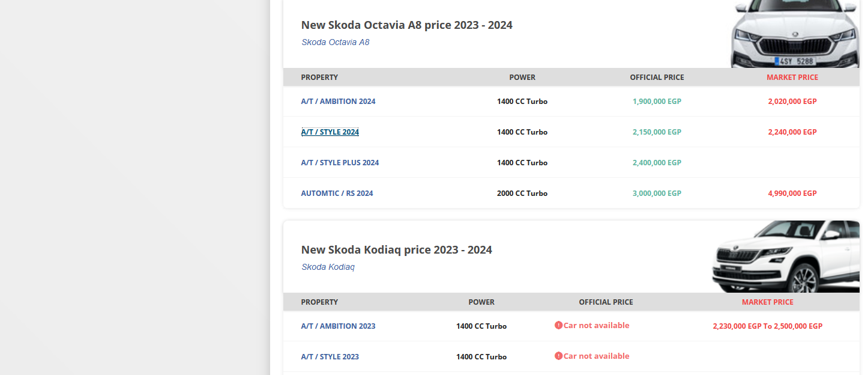Click warning icon in Kodiaq Style 2023 row

click(558, 356)
